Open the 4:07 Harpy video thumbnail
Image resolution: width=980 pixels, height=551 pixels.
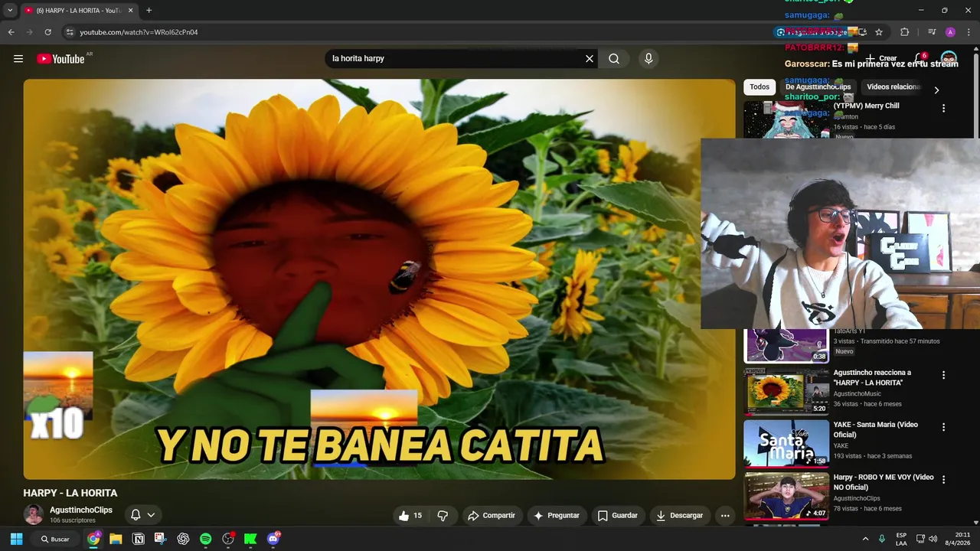786,496
